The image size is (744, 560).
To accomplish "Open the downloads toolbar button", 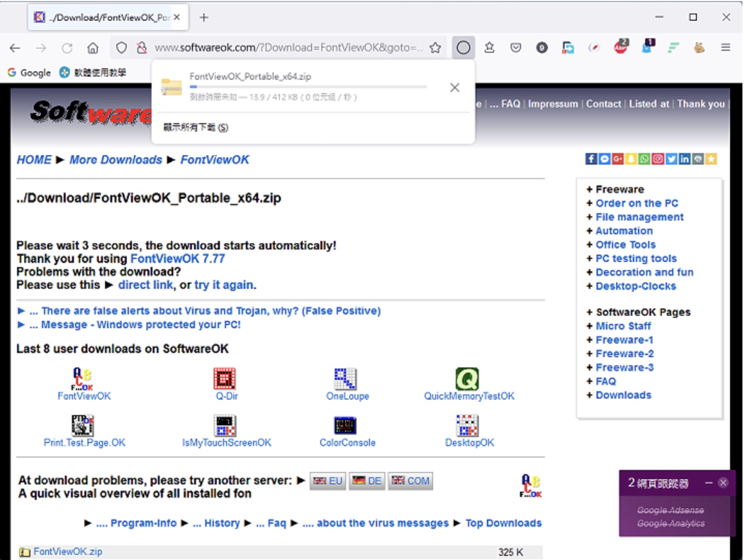I will click(464, 48).
